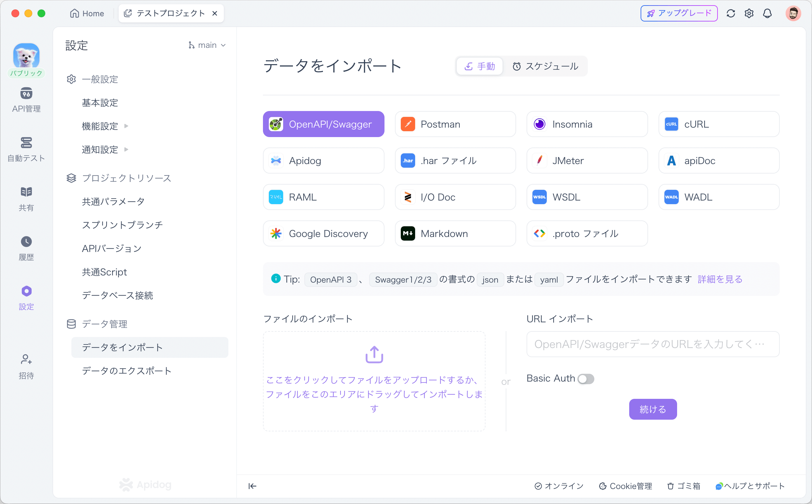Expand main branch dropdown
Screen dimensions: 812x504
point(206,45)
